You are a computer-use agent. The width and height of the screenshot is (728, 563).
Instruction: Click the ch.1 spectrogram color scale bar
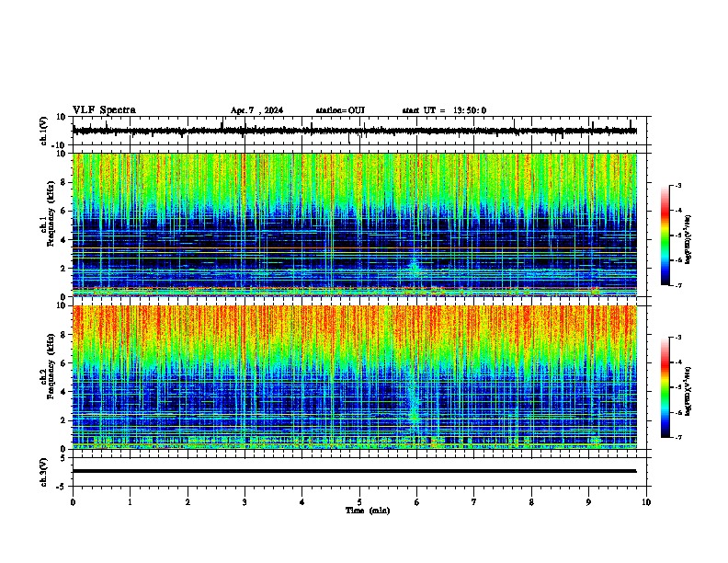[665, 236]
